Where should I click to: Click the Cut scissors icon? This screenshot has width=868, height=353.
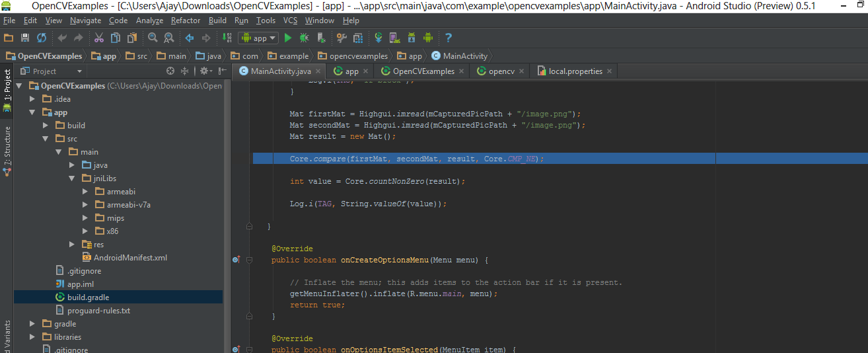point(99,38)
